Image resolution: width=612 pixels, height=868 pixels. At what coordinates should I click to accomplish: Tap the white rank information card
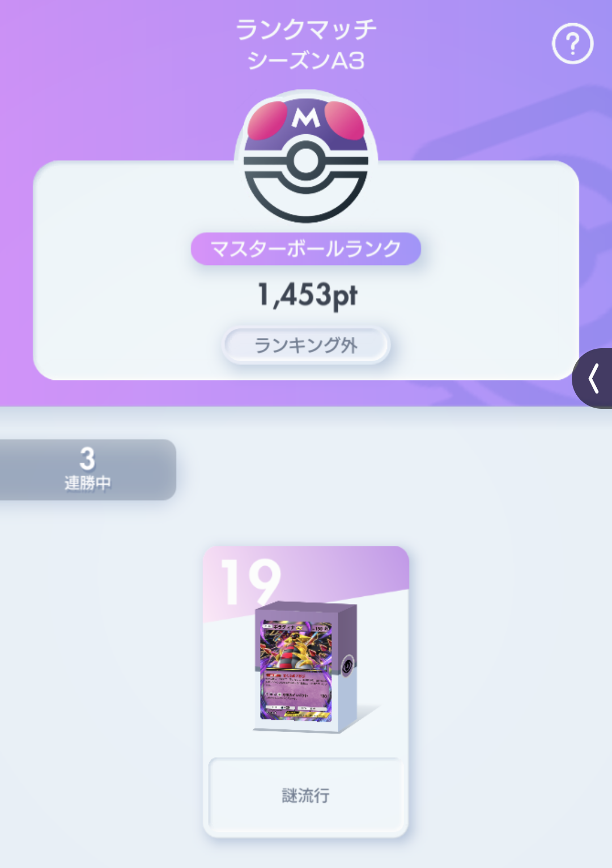coord(306,271)
